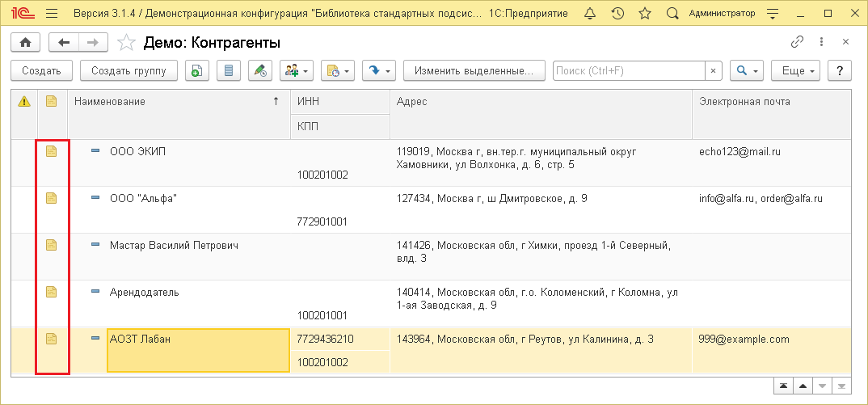Click note icon in ООО ЭКИП row
This screenshot has height=405, width=868.
[x=52, y=150]
